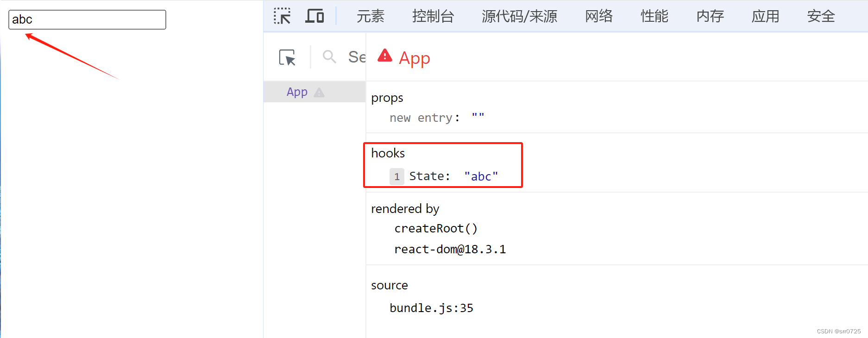Click the hooks section heading
The image size is (868, 338).
388,153
